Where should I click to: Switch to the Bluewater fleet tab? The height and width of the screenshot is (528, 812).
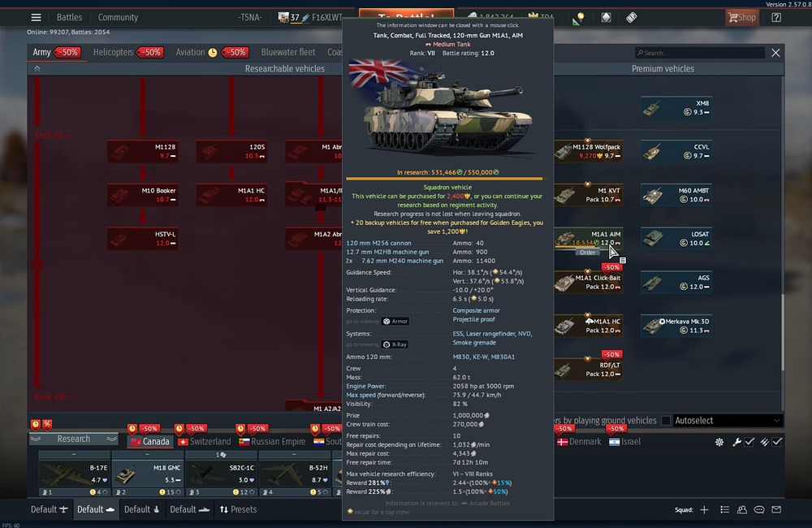click(x=288, y=52)
